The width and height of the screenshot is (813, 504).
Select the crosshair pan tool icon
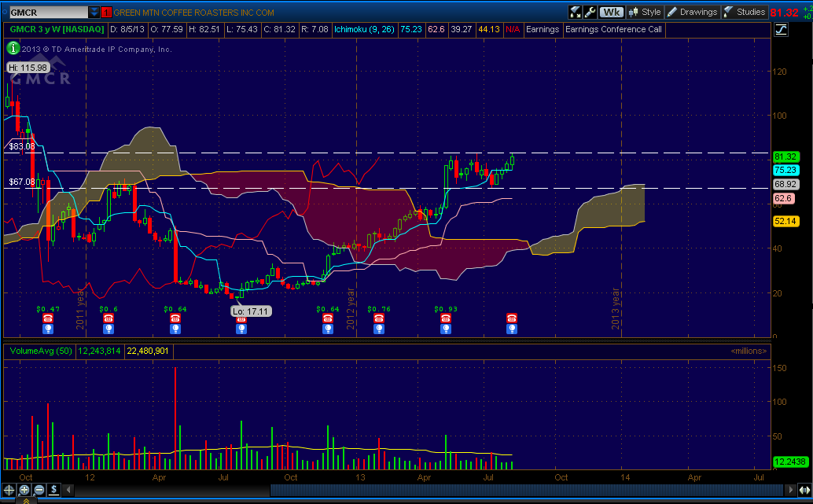(x=9, y=490)
